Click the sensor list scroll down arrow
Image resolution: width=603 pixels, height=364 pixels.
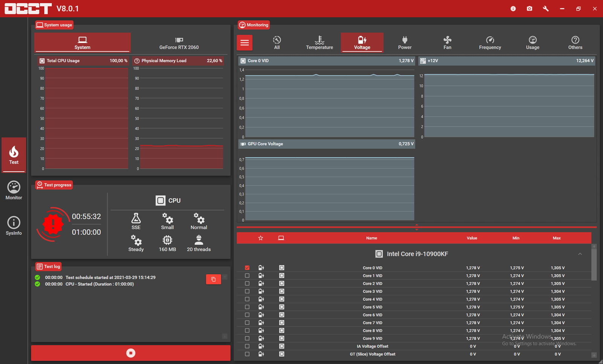click(x=594, y=355)
